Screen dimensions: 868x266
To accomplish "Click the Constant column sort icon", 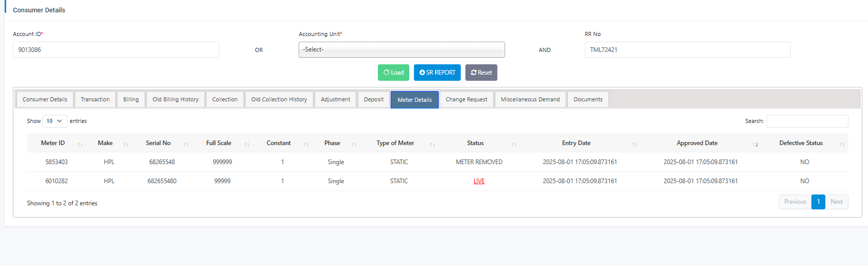I will click(x=306, y=144).
